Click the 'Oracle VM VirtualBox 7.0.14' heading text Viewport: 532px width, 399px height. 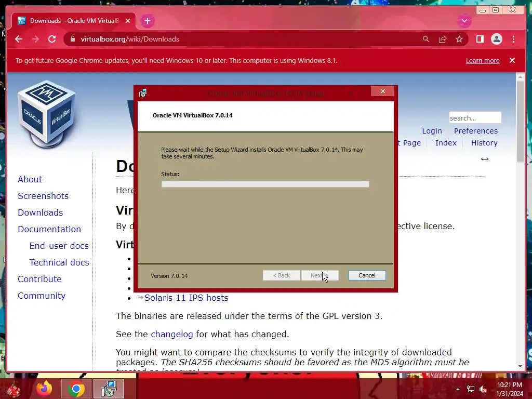[192, 115]
